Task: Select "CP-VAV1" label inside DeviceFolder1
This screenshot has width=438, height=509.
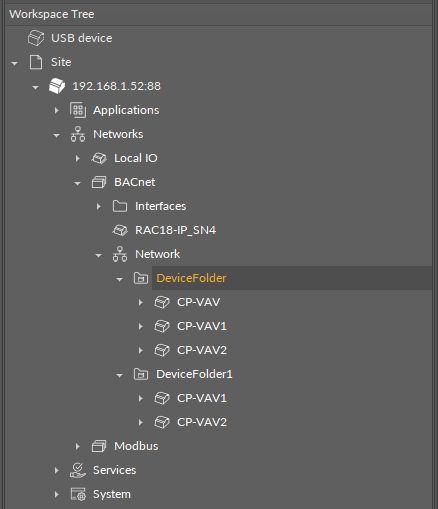Action: click(x=202, y=398)
